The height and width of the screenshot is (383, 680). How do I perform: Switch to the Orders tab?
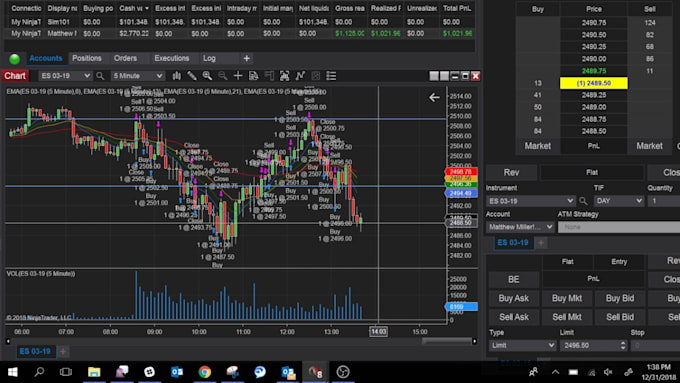125,58
